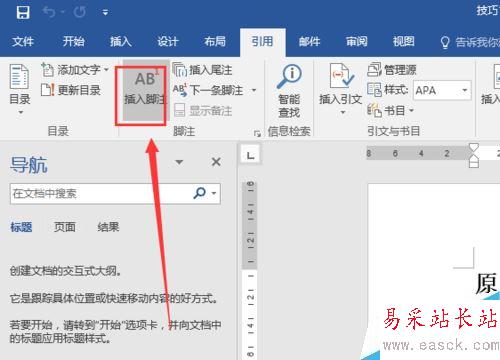This screenshot has height=360, width=500.
Task: Switch to the 开始 ribbon tab
Action: (73, 42)
